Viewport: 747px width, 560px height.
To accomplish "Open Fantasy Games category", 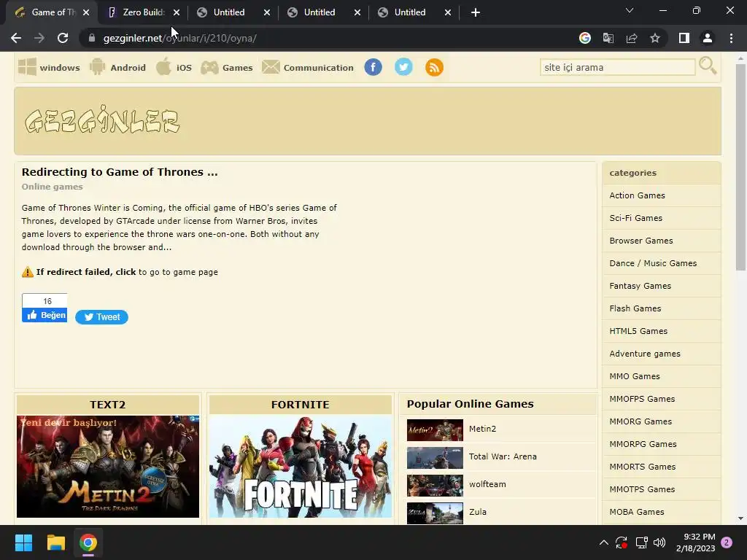I will [x=640, y=286].
